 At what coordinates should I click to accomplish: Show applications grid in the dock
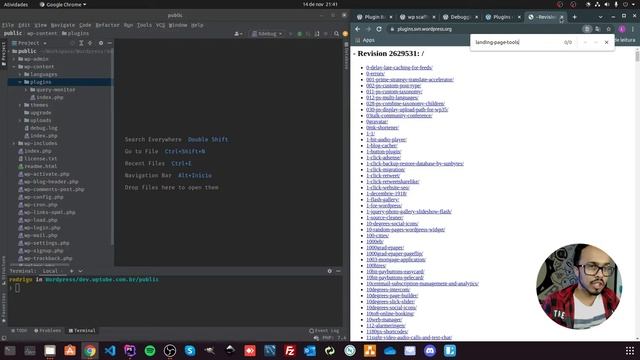tap(630, 351)
